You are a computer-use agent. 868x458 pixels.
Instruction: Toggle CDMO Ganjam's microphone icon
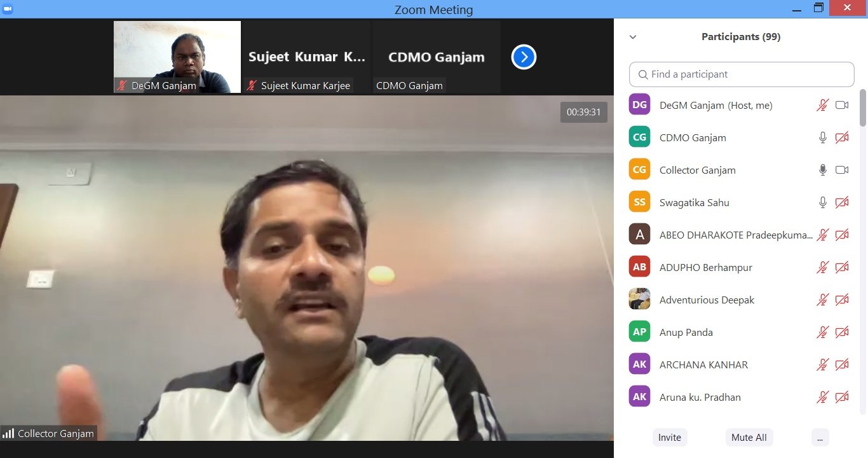[822, 137]
